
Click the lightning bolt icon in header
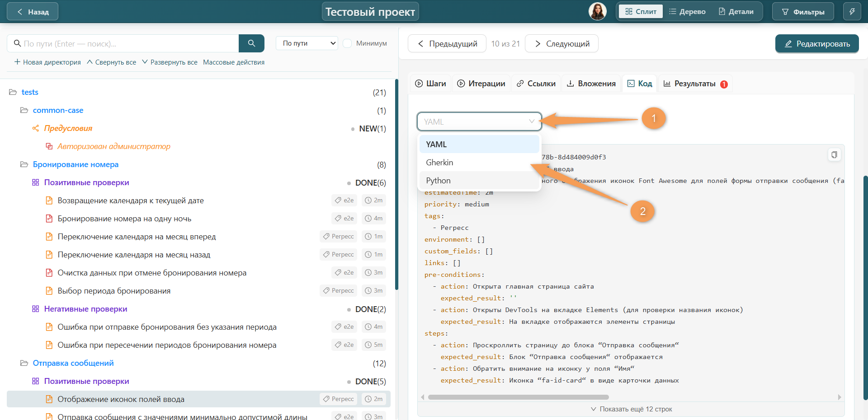[x=852, y=12]
